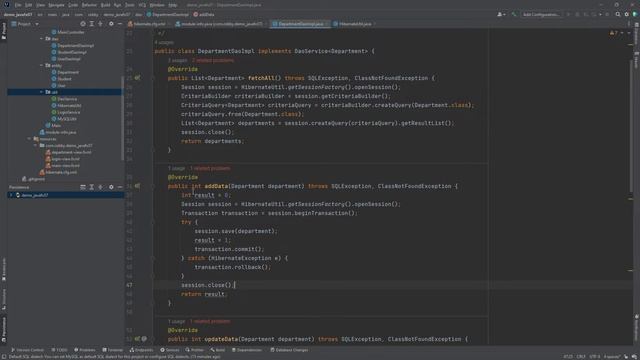Click override gutter icon beside fetchAll method
Image resolution: width=640 pixels, height=360 pixels.
pyautogui.click(x=138, y=78)
